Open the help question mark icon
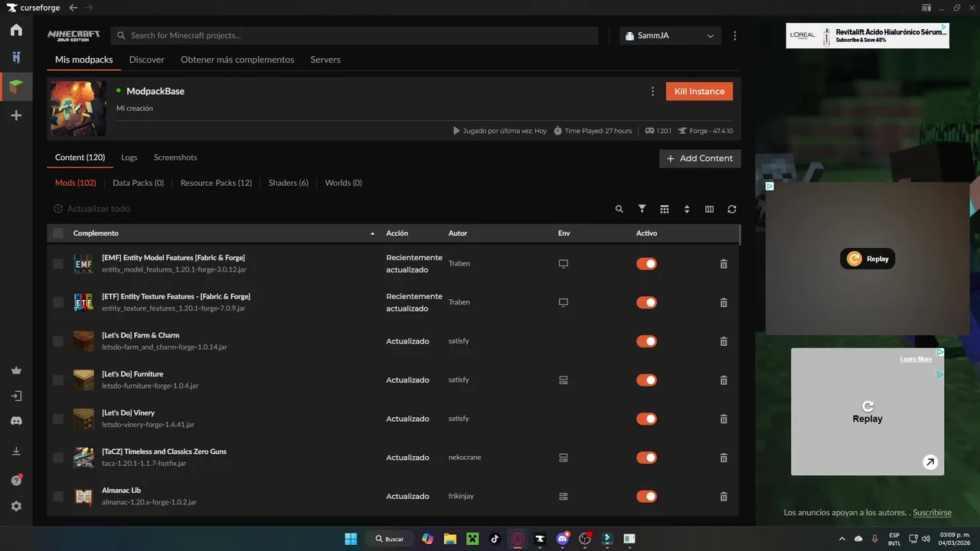 pyautogui.click(x=16, y=480)
